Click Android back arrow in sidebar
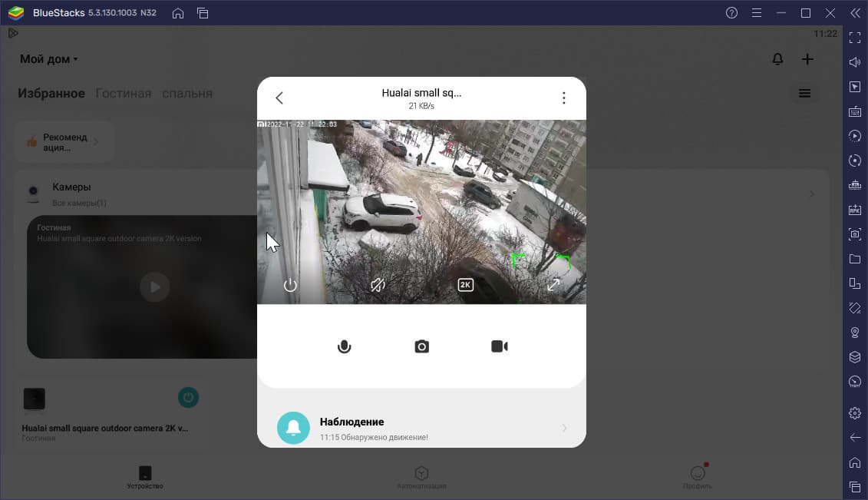 coord(855,438)
